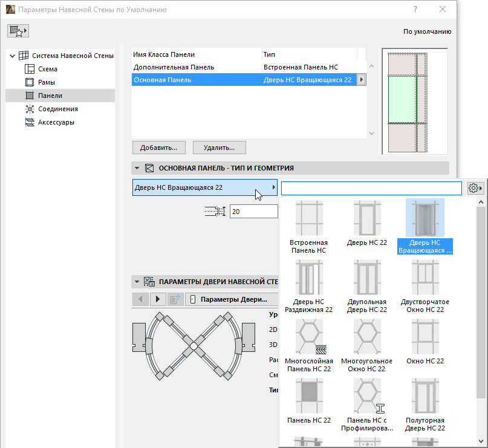Close the curtain wall settings dialog

pyautogui.click(x=443, y=9)
